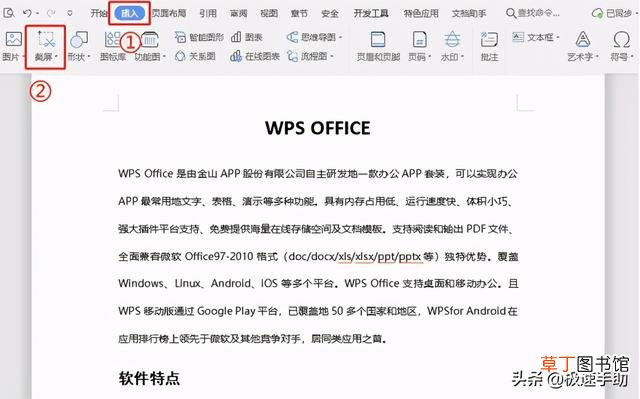Image resolution: width=640 pixels, height=399 pixels.
Task: Expand the 形状 dropdown arrow
Action: click(x=89, y=57)
